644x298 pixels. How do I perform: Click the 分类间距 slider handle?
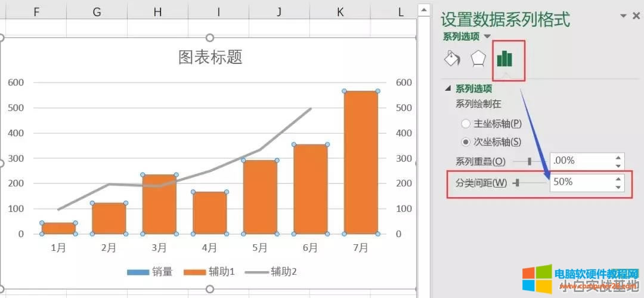pos(517,182)
